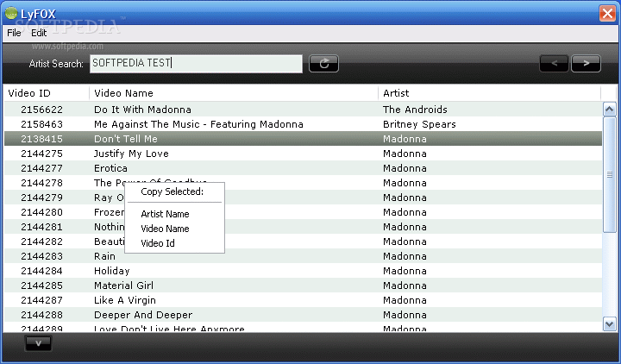The width and height of the screenshot is (621, 364).
Task: Click video ID 2144278
Action: [x=41, y=183]
